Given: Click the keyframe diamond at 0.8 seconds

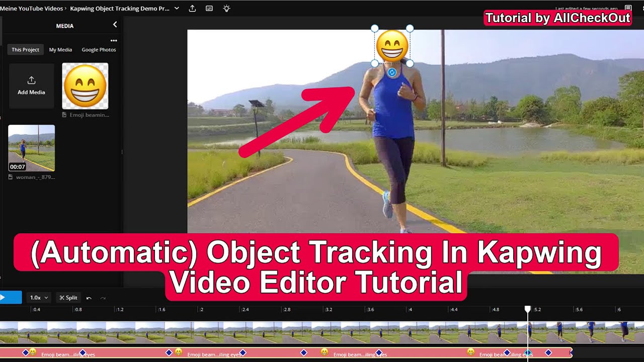Looking at the screenshot, I should (83, 352).
